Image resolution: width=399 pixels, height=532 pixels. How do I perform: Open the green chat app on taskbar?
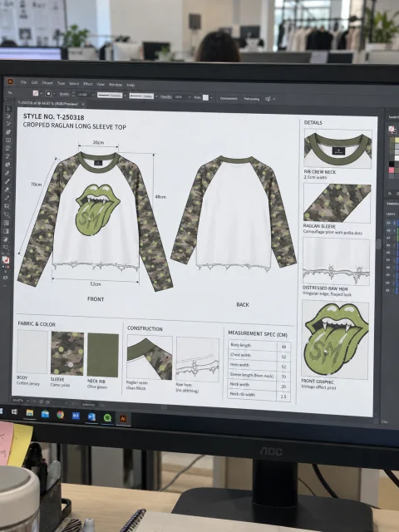pos(107,417)
